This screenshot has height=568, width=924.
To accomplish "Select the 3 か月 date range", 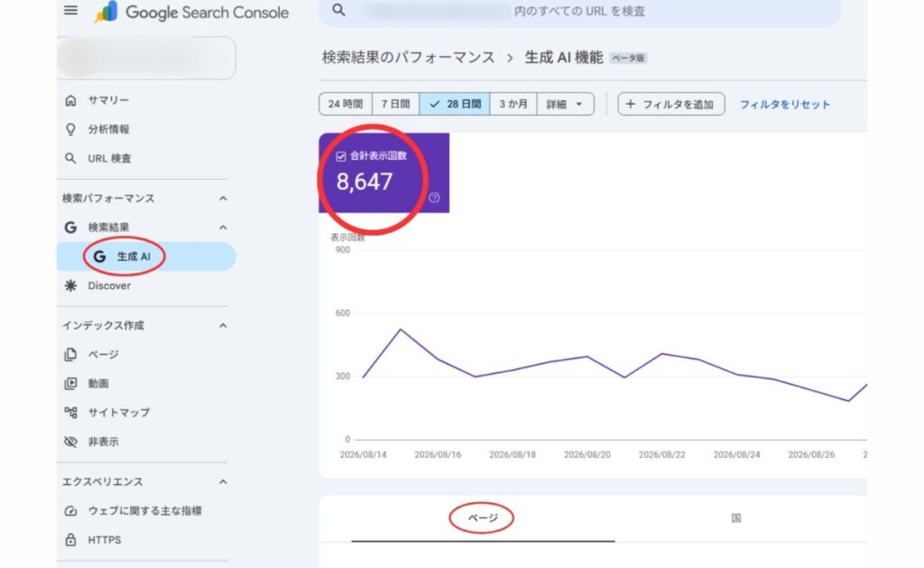I will click(x=513, y=104).
